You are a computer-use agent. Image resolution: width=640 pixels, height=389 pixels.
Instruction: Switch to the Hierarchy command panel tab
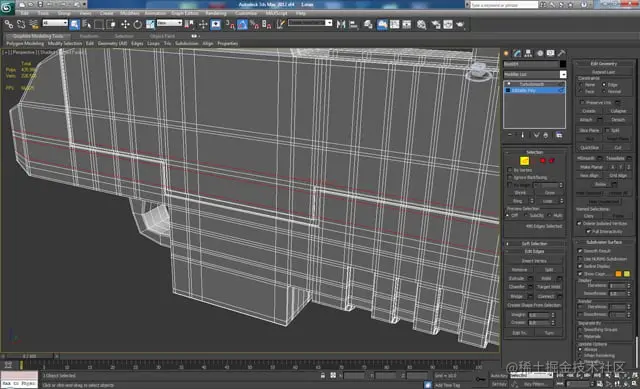(x=529, y=53)
